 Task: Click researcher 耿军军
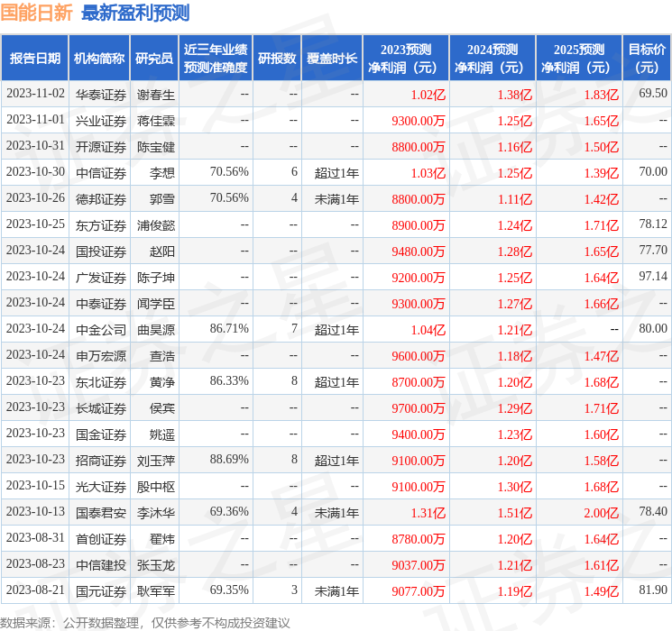click(156, 591)
